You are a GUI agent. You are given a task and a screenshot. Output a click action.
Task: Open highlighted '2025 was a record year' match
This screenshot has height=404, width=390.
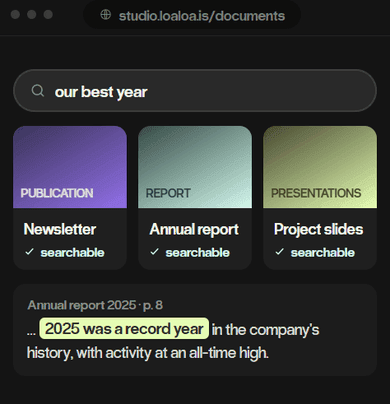click(124, 329)
